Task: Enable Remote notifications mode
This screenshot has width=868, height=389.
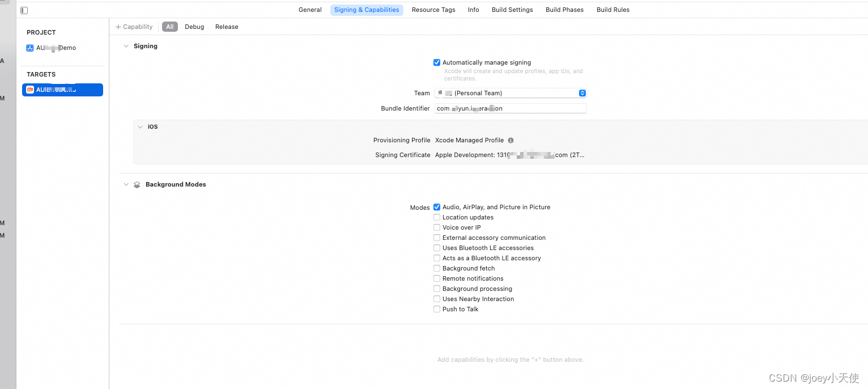Action: click(x=437, y=278)
